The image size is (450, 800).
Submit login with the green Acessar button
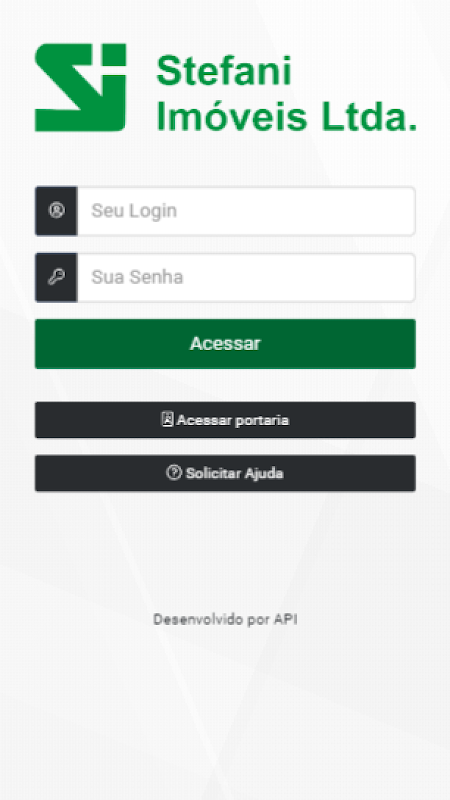[225, 344]
